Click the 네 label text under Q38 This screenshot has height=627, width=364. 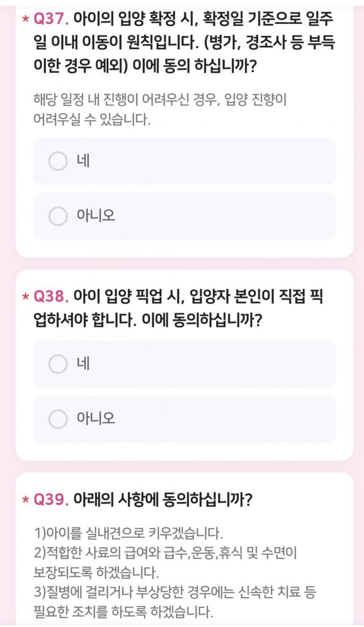click(83, 364)
